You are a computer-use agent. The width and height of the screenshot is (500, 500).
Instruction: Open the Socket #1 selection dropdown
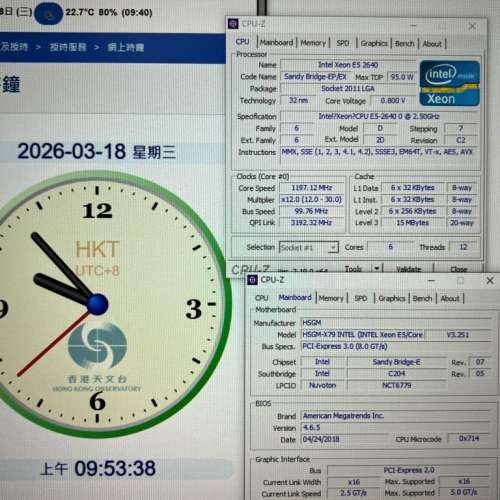point(309,247)
